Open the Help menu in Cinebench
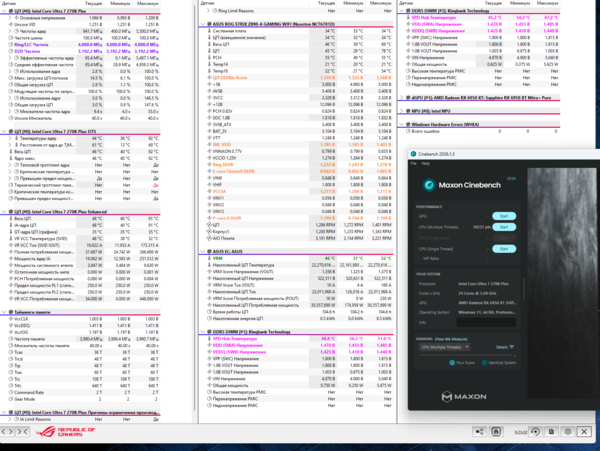The image size is (600, 451). (x=425, y=163)
